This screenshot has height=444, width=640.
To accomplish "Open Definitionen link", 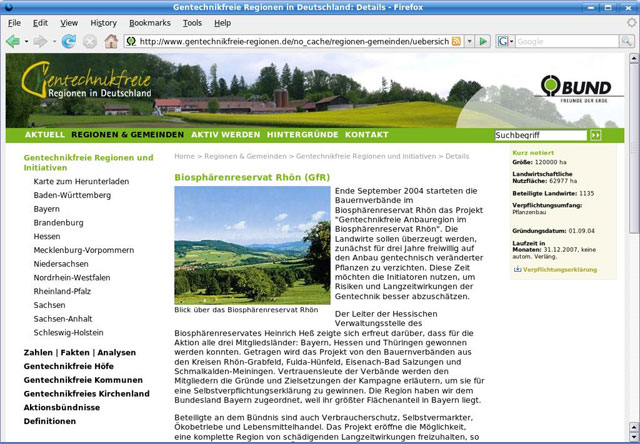I will coord(50,421).
